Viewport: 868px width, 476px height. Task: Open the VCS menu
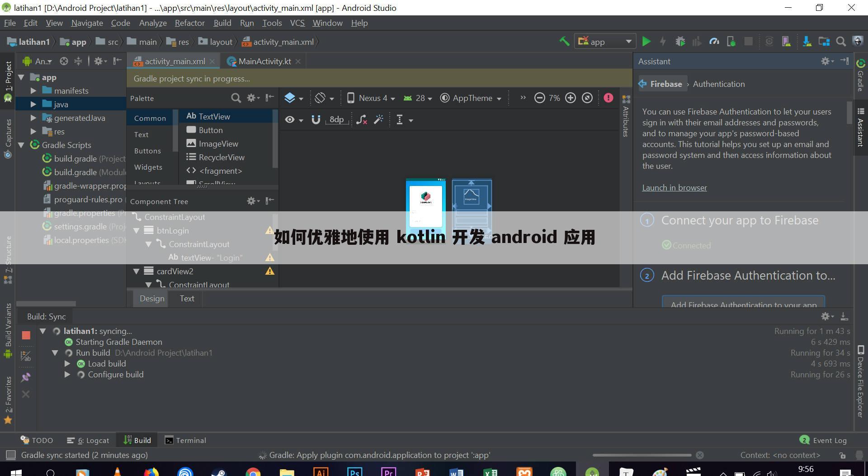click(x=297, y=23)
